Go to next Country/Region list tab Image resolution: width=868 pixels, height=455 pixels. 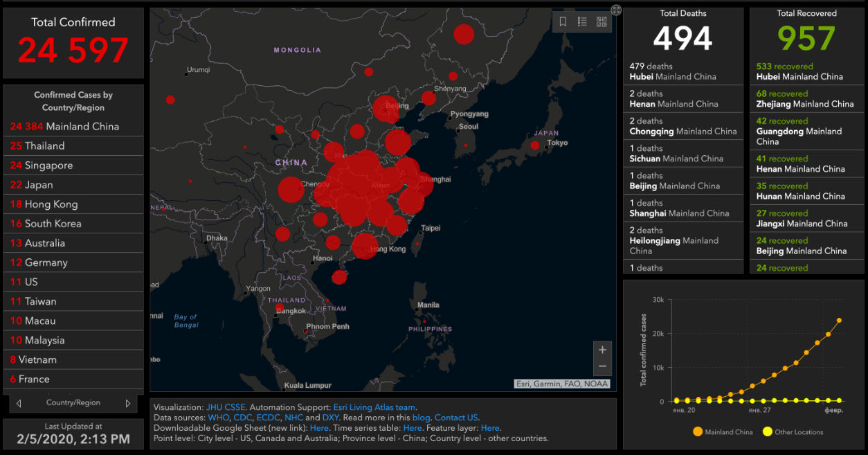[128, 403]
